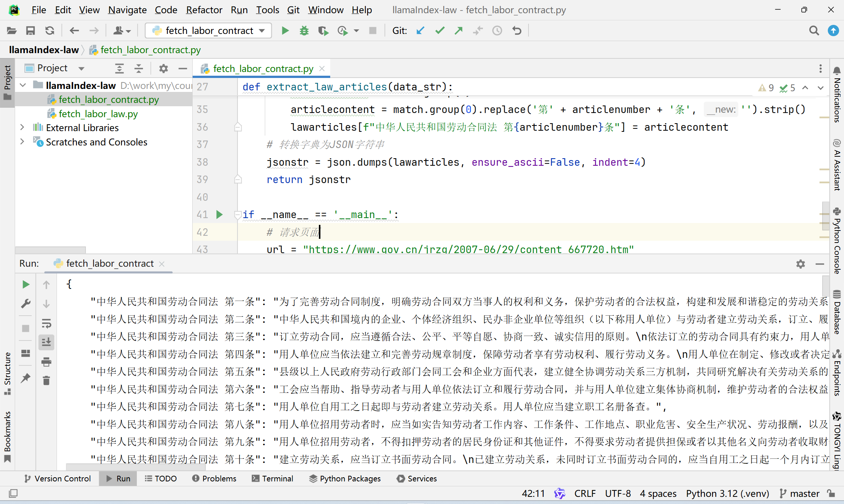Open Project panel settings gear
844x504 pixels.
(163, 69)
